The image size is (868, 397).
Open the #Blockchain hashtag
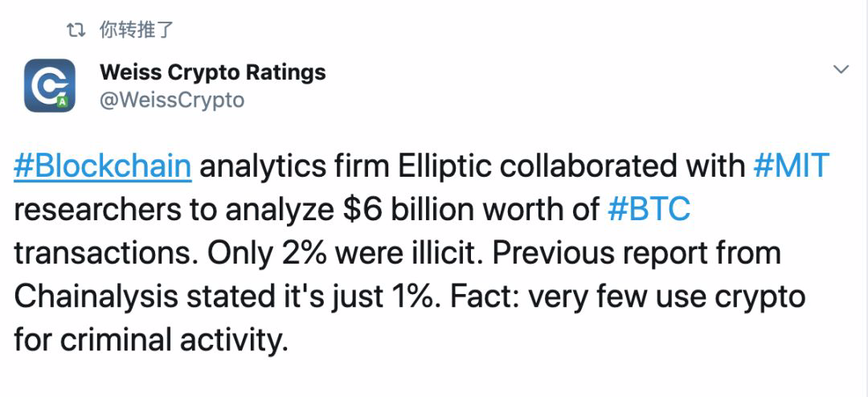click(x=102, y=166)
